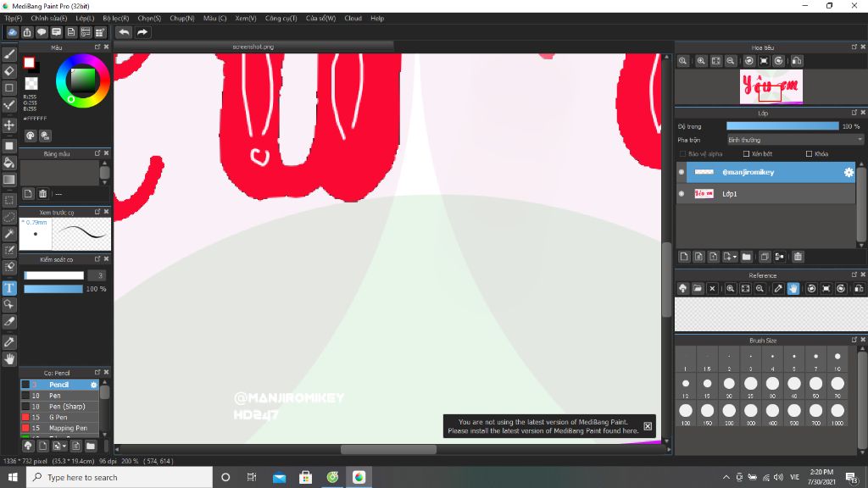Toggle Khóa lock checkbox
The height and width of the screenshot is (488, 868).
point(809,154)
